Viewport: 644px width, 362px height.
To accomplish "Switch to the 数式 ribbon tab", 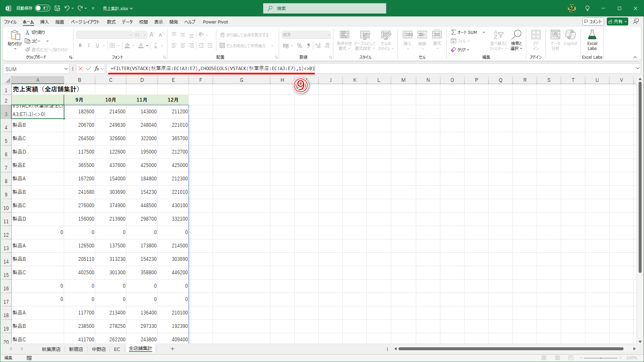I will tap(111, 22).
